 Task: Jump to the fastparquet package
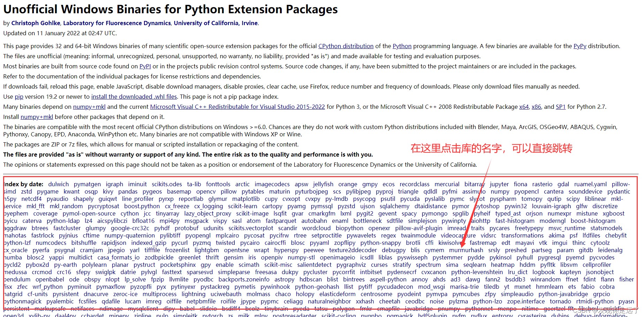click(x=281, y=221)
